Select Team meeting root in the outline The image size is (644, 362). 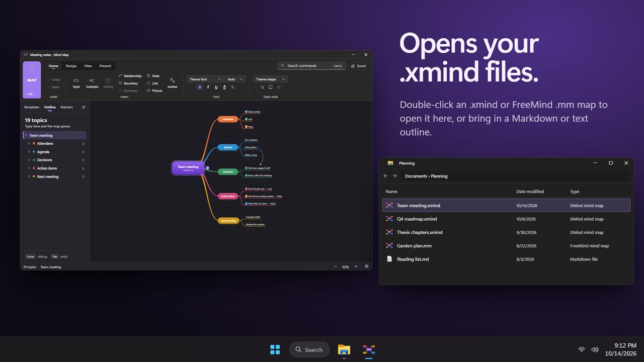click(54, 135)
